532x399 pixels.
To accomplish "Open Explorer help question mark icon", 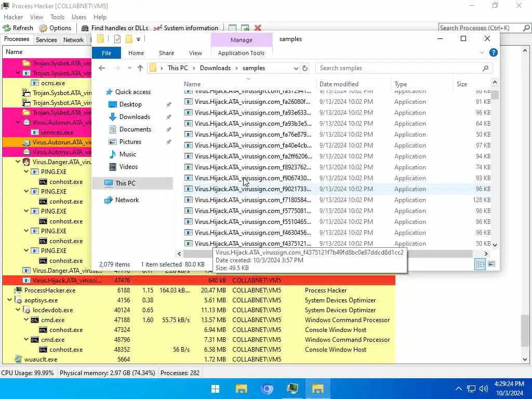I will tap(494, 52).
